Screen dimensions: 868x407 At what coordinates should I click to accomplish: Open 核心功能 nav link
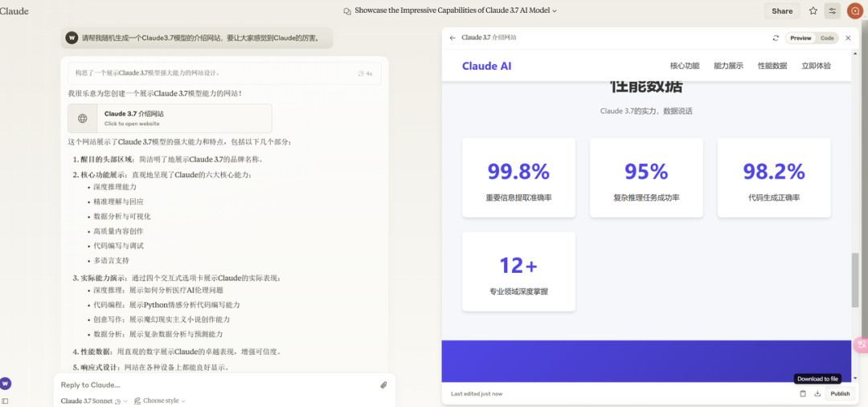click(x=685, y=66)
